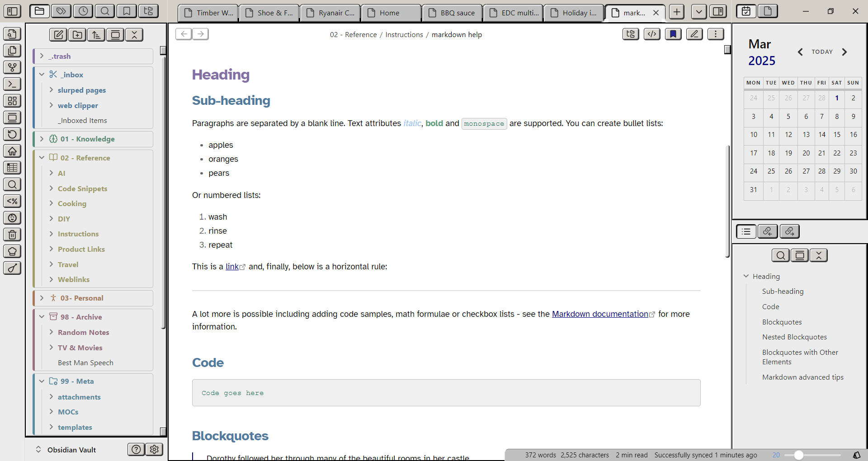Show the outgoing links pane

pos(789,231)
